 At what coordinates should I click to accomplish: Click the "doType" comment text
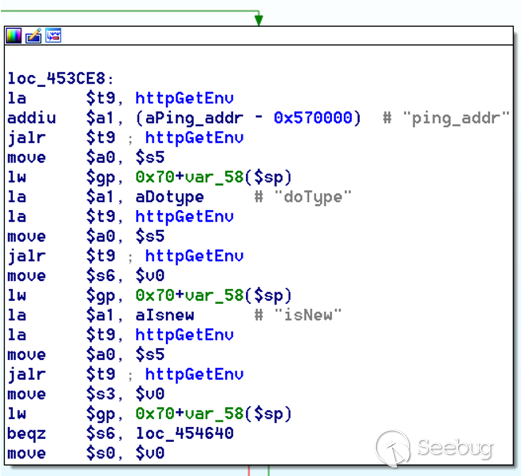(313, 197)
